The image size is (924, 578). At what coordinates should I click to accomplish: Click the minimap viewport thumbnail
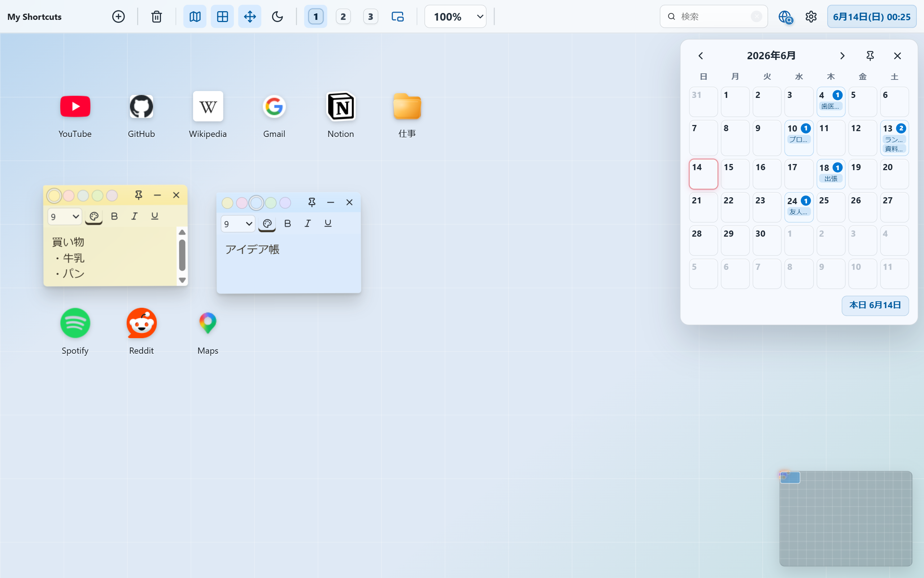point(790,478)
